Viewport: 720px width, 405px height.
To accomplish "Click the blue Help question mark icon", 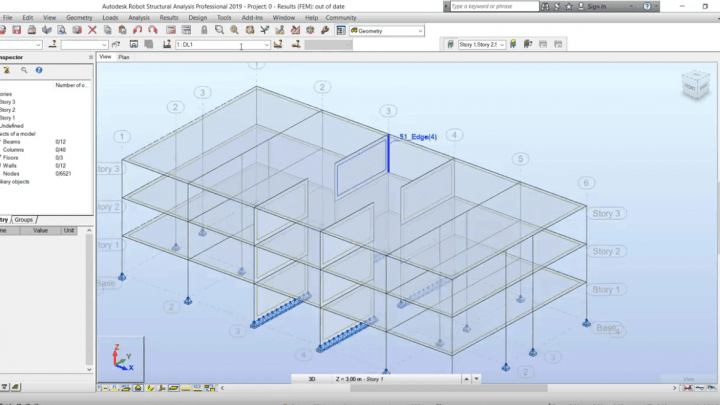I will [647, 6].
